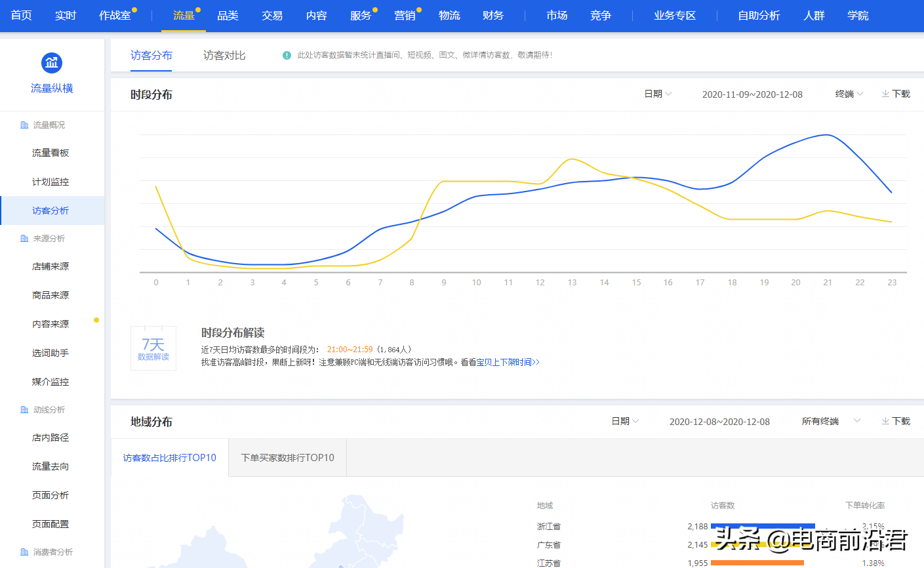The width and height of the screenshot is (924, 568).
Task: Click the 流量纵横 logo icon
Action: tap(52, 63)
